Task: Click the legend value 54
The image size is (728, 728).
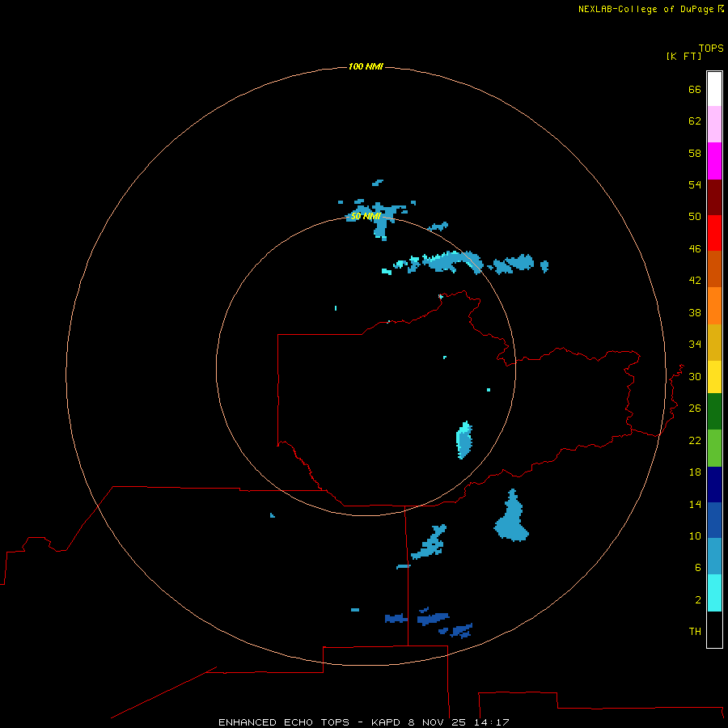Action: tap(695, 184)
